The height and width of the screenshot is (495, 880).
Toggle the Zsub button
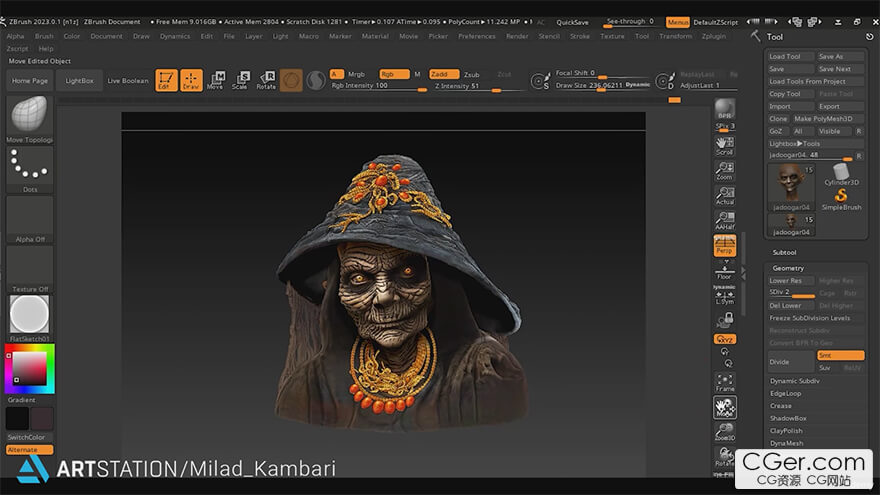472,74
